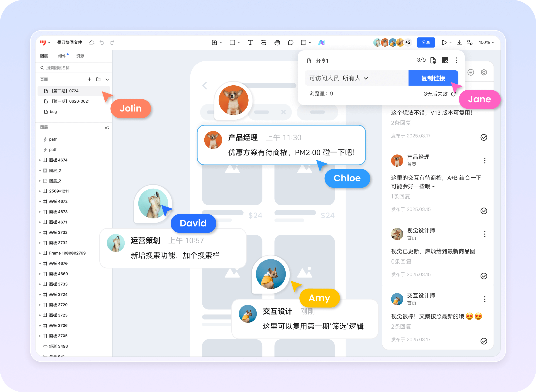
Task: Open the settings sliders icon
Action: pyautogui.click(x=470, y=42)
